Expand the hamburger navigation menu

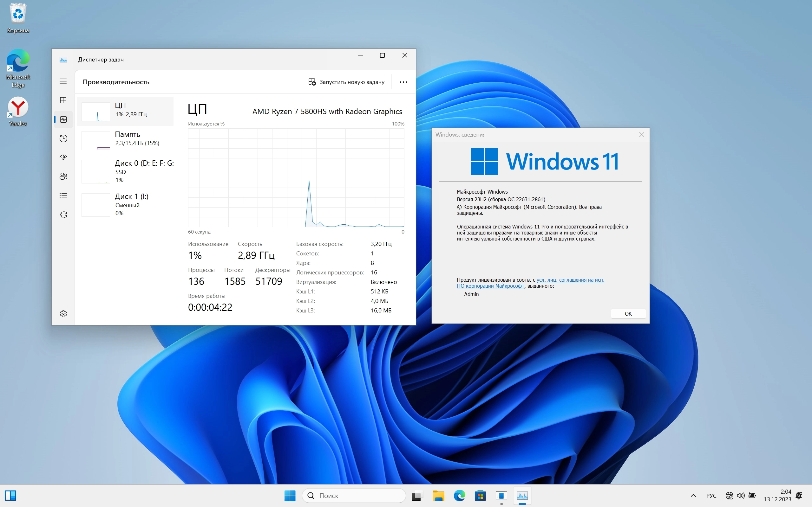pos(63,81)
